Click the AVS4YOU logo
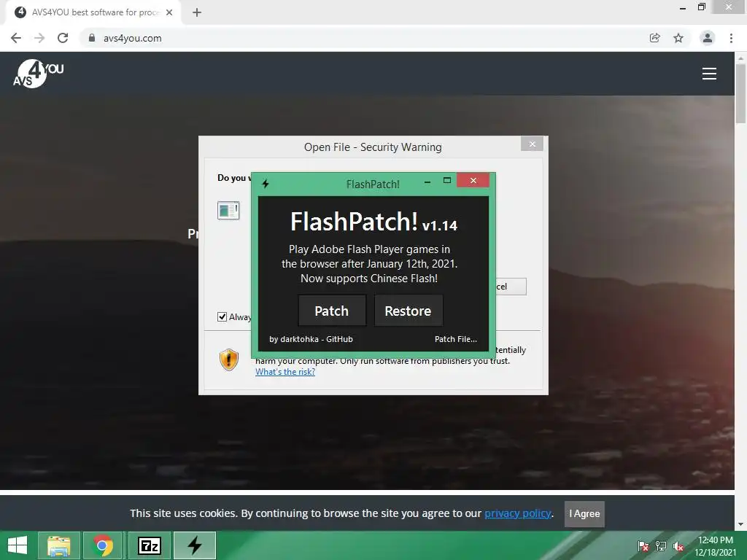The image size is (747, 560). [x=38, y=74]
